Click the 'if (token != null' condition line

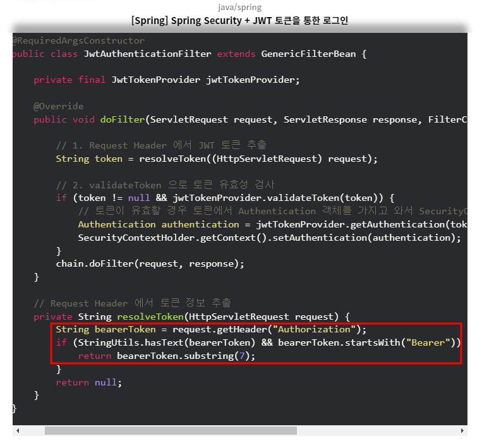225,198
